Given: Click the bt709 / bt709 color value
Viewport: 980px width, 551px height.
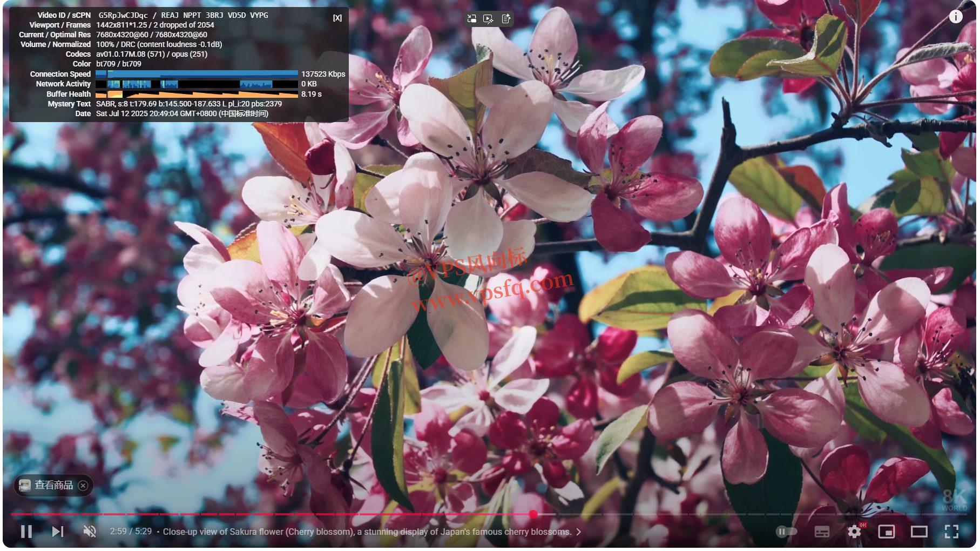Looking at the screenshot, I should click(119, 64).
